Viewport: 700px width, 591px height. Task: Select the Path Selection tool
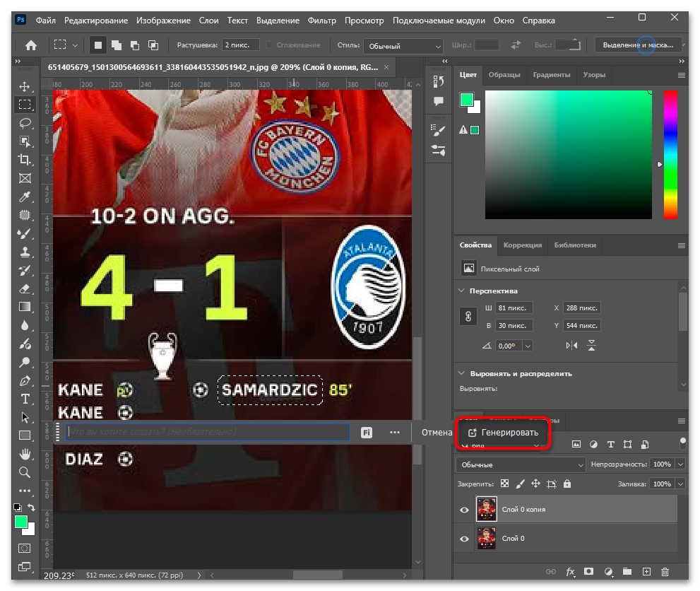tap(25, 417)
